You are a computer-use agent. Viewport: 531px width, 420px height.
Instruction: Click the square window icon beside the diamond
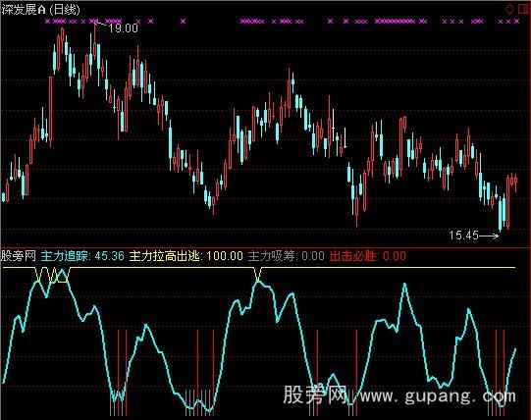[523, 9]
